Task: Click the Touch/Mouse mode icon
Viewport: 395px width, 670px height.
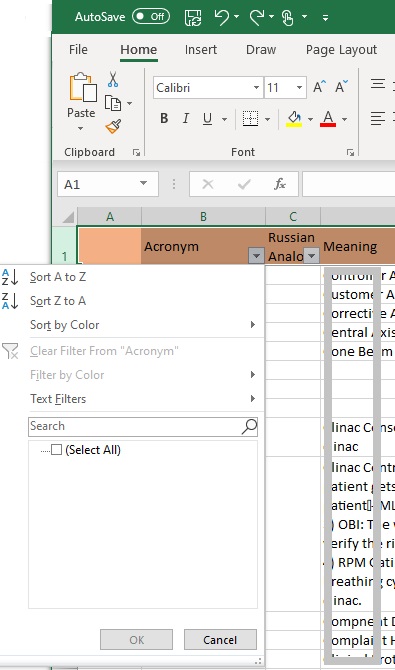Action: coord(288,18)
